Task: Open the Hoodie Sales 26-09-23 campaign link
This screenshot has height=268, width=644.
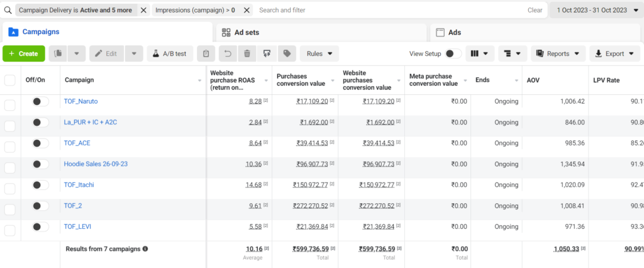Action: tap(96, 164)
